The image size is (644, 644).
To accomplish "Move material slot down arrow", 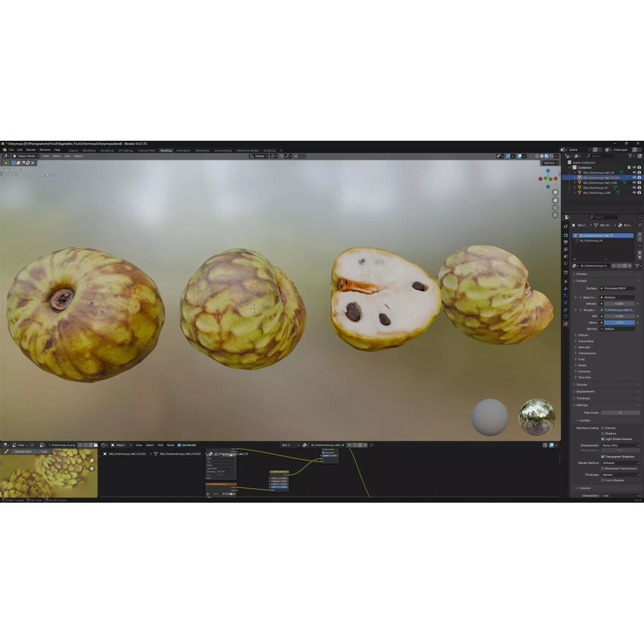I will [x=639, y=257].
